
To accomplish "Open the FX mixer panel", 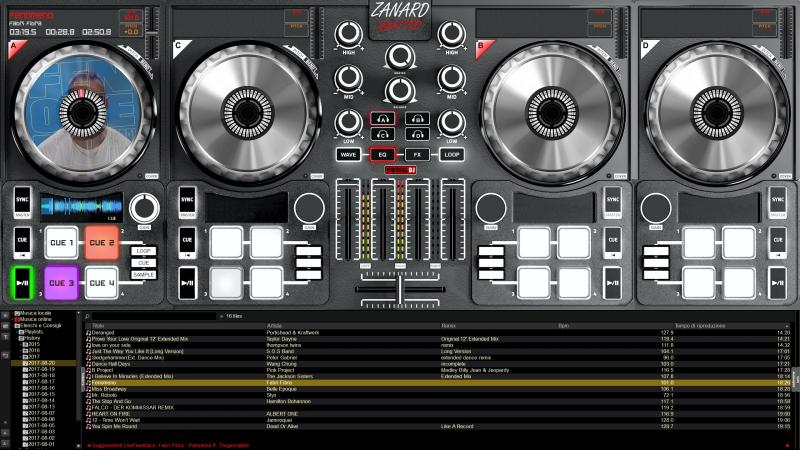I will click(417, 155).
